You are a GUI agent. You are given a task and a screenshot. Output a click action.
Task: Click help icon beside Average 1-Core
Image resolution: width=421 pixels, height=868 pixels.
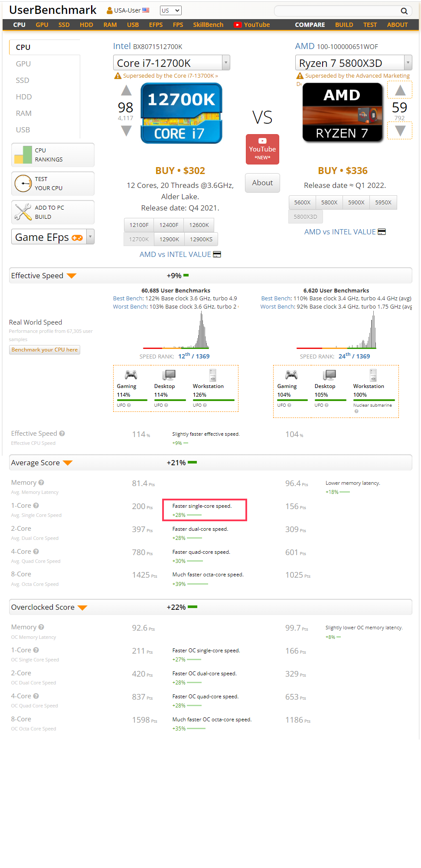pos(36,506)
